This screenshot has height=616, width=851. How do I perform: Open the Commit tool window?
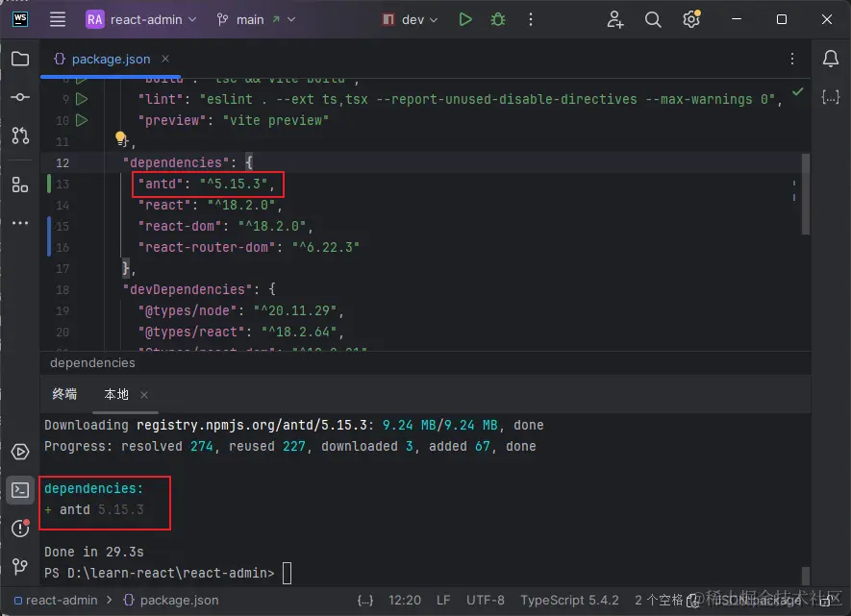(x=20, y=97)
